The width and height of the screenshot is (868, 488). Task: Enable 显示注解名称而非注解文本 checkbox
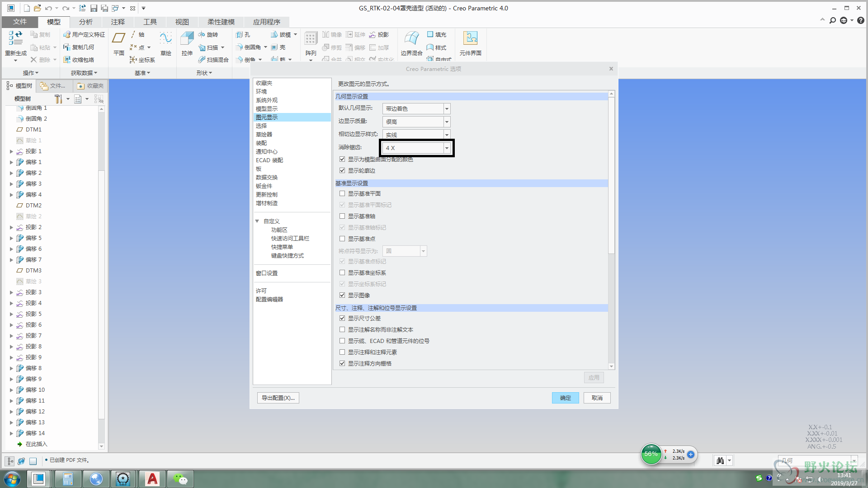pos(342,329)
